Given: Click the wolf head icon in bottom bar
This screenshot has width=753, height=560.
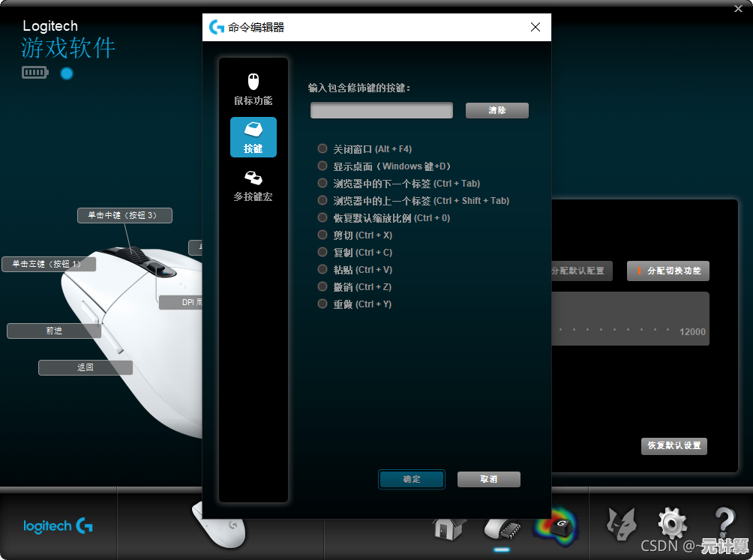Looking at the screenshot, I should pos(621,523).
